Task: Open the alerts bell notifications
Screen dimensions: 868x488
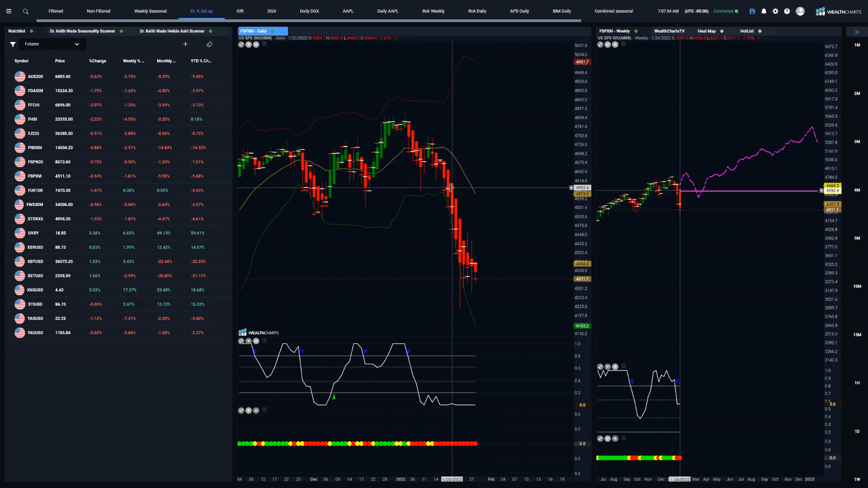Action: coord(764,11)
